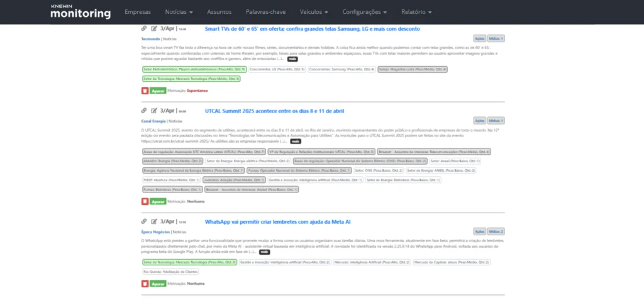The height and width of the screenshot is (300, 644).
Task: Open Mídias: 2 for the WhatsApp article
Action: (496, 231)
